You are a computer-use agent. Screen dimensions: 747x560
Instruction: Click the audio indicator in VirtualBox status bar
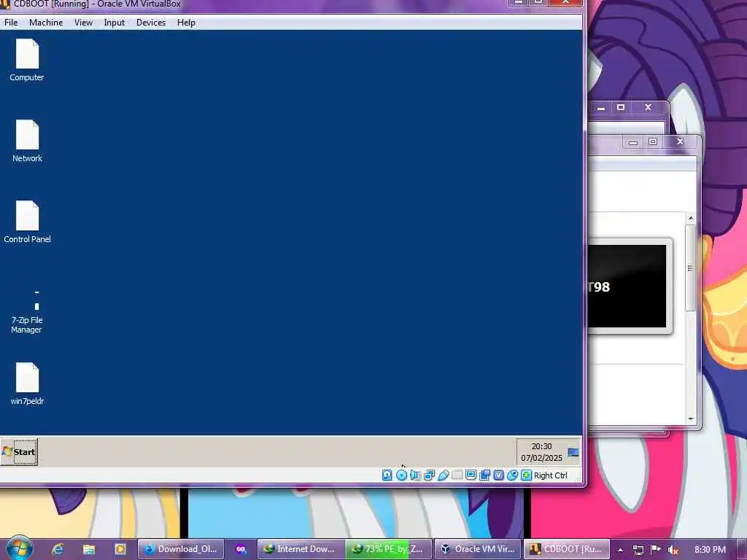point(415,475)
